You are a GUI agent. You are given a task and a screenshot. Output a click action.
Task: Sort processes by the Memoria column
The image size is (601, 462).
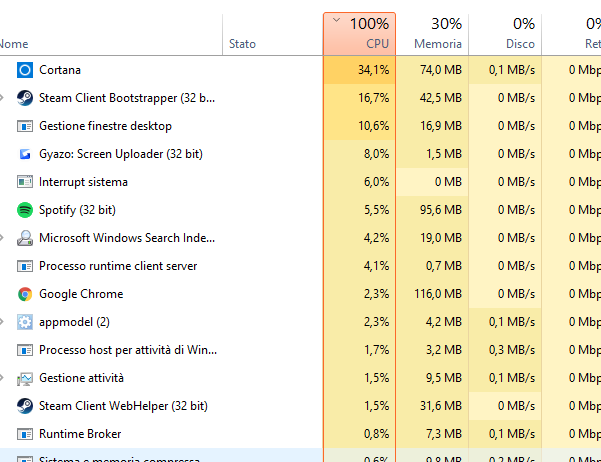(x=432, y=34)
